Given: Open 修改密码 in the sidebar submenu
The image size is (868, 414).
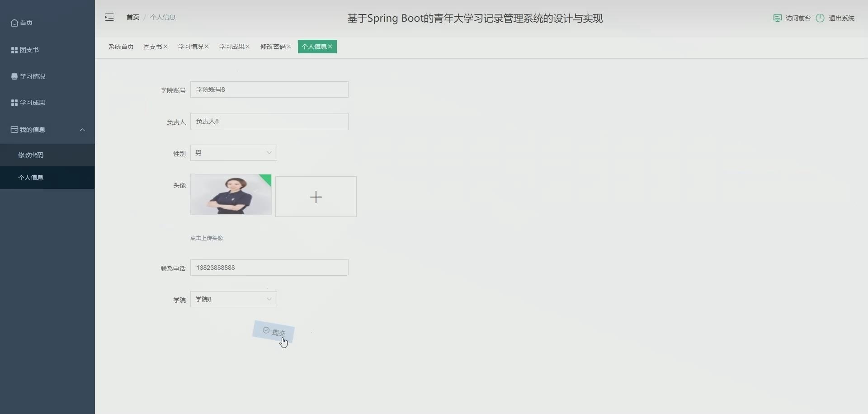Looking at the screenshot, I should (47, 155).
